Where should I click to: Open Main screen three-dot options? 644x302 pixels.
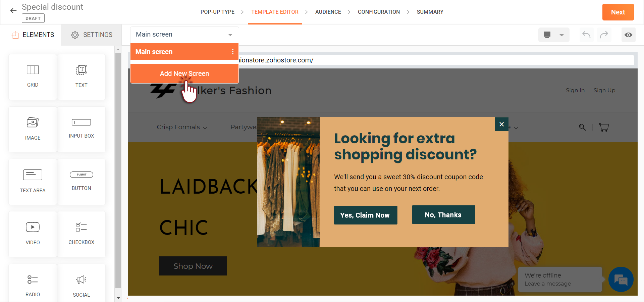click(233, 52)
